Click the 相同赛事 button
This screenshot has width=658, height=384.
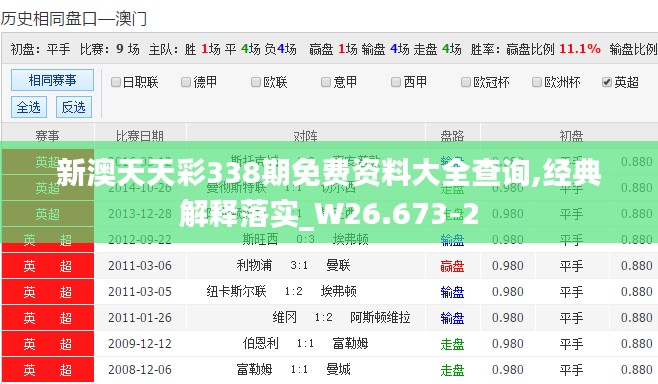point(52,80)
